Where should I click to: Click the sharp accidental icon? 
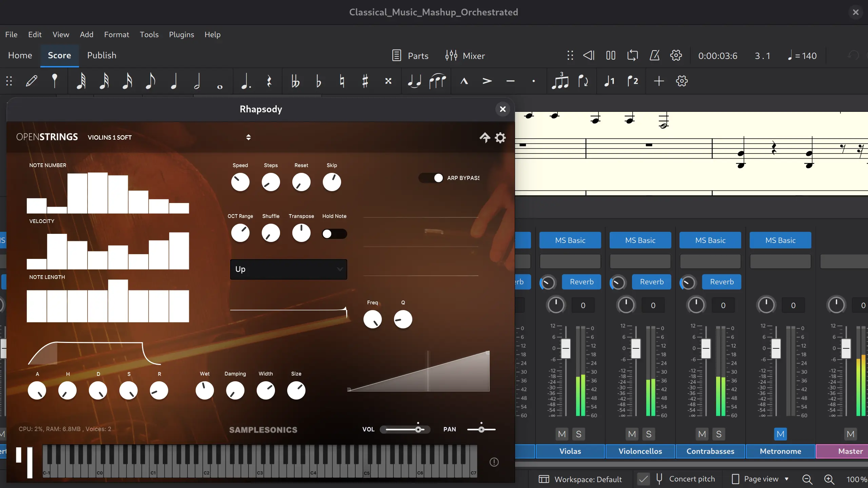coord(365,81)
